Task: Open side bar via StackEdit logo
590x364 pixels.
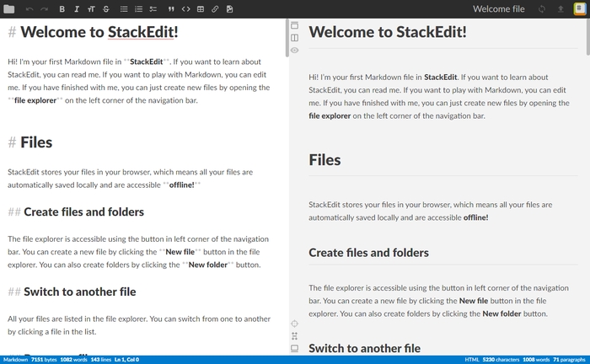Action: [580, 9]
